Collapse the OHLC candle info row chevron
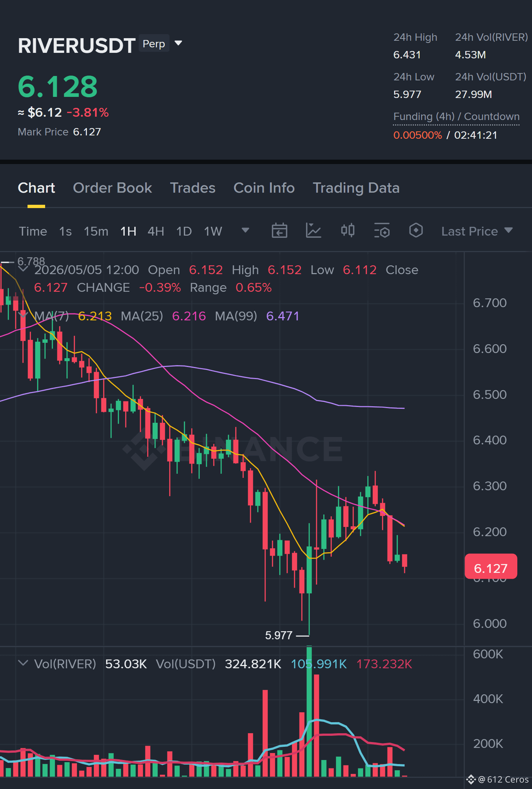 23,269
